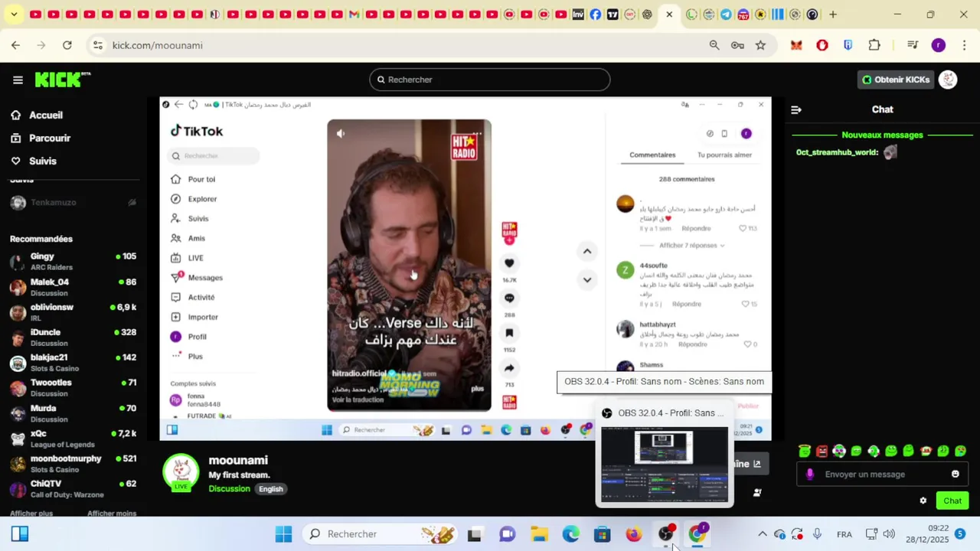Open OBS Studio from the taskbar
This screenshot has width=980, height=551.
tap(666, 533)
